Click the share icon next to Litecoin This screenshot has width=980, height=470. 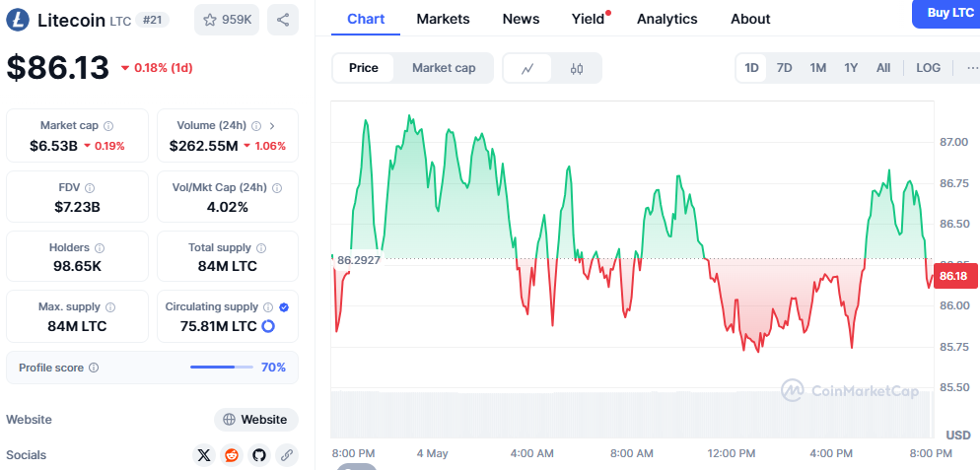[x=283, y=20]
